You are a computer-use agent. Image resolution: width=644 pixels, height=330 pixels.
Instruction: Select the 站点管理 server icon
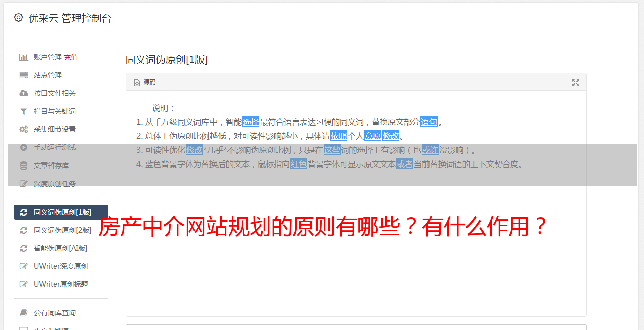point(23,75)
